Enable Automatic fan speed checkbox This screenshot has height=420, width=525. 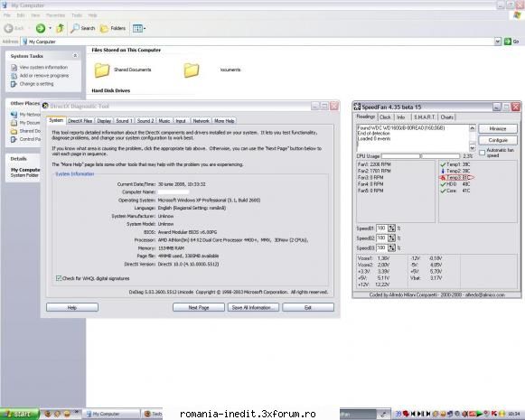click(483, 153)
